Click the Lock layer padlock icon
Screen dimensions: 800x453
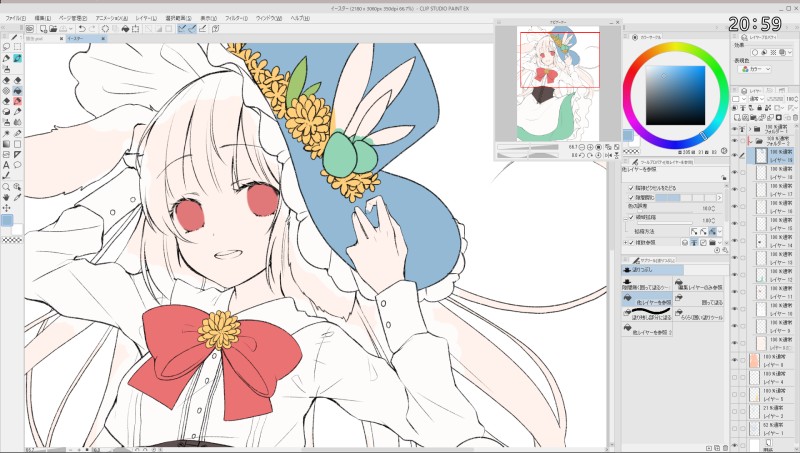[x=760, y=108]
